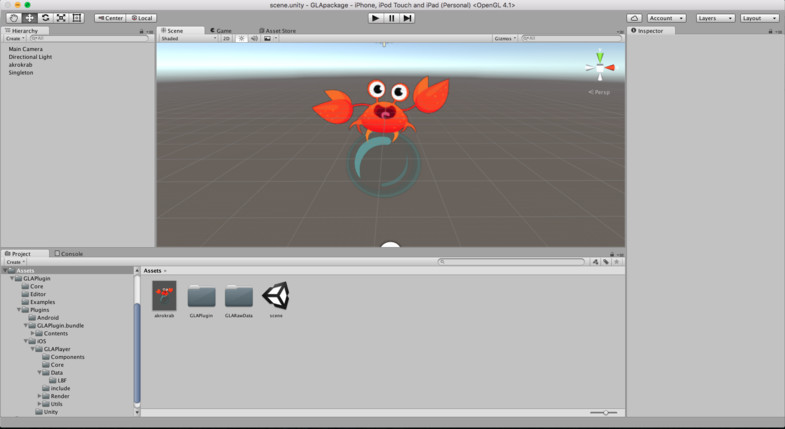
Task: Click the search by label icon
Action: tap(606, 262)
